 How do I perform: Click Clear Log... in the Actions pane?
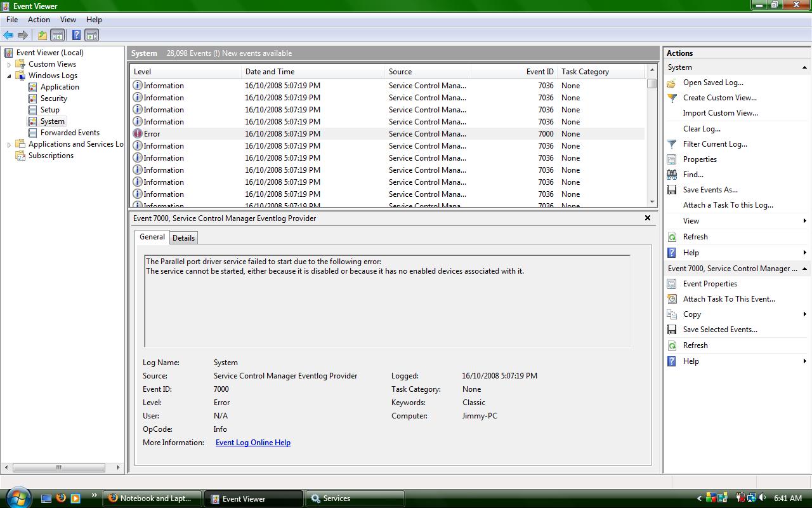[x=702, y=129]
